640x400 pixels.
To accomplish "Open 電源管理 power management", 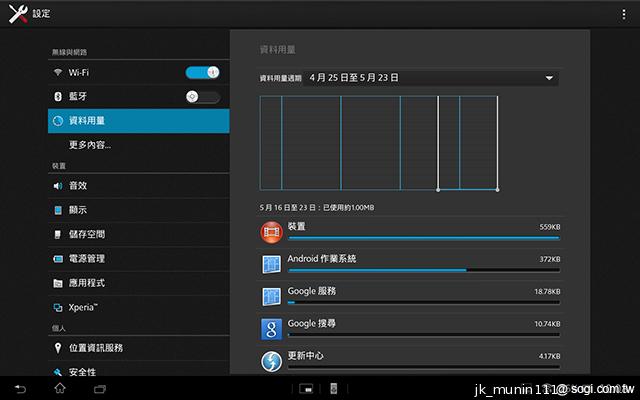I will point(139,259).
